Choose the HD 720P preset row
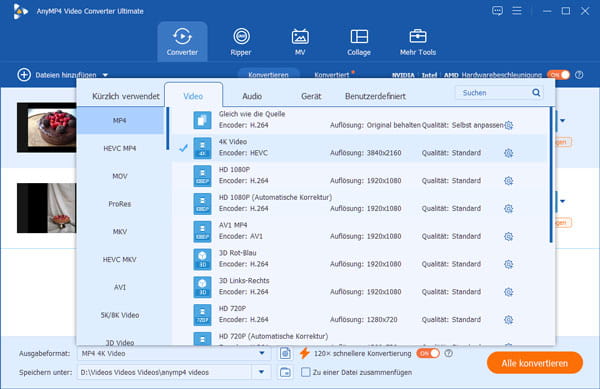 tap(360, 314)
